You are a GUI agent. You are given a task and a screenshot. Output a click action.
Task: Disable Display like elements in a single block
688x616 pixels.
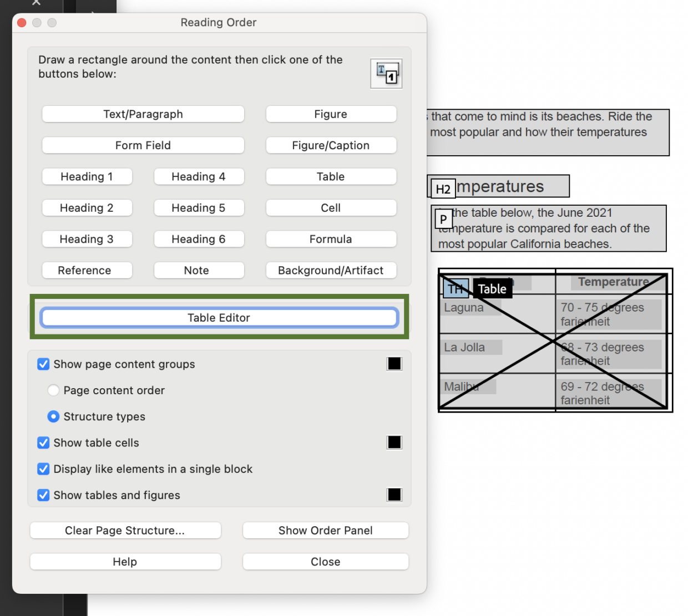pyautogui.click(x=43, y=469)
